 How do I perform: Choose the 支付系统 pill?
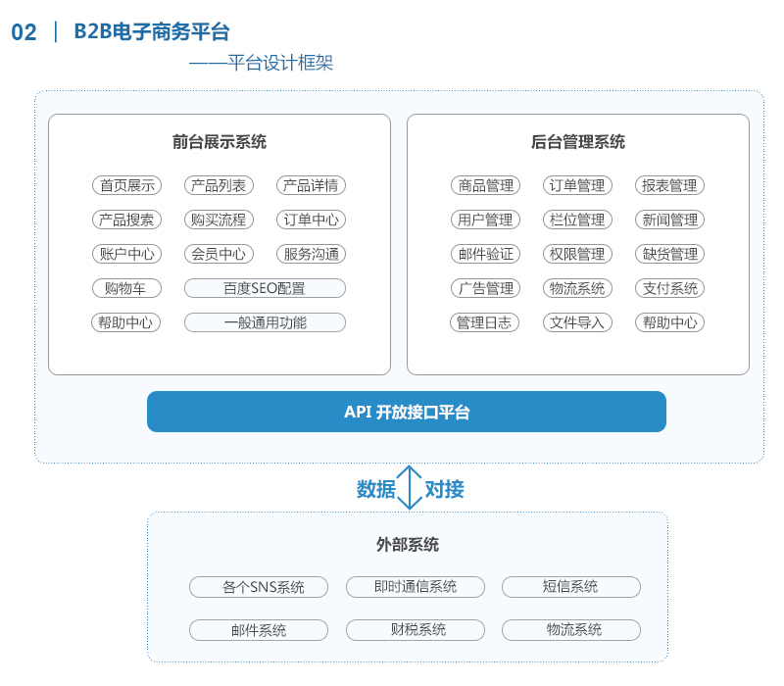669,288
